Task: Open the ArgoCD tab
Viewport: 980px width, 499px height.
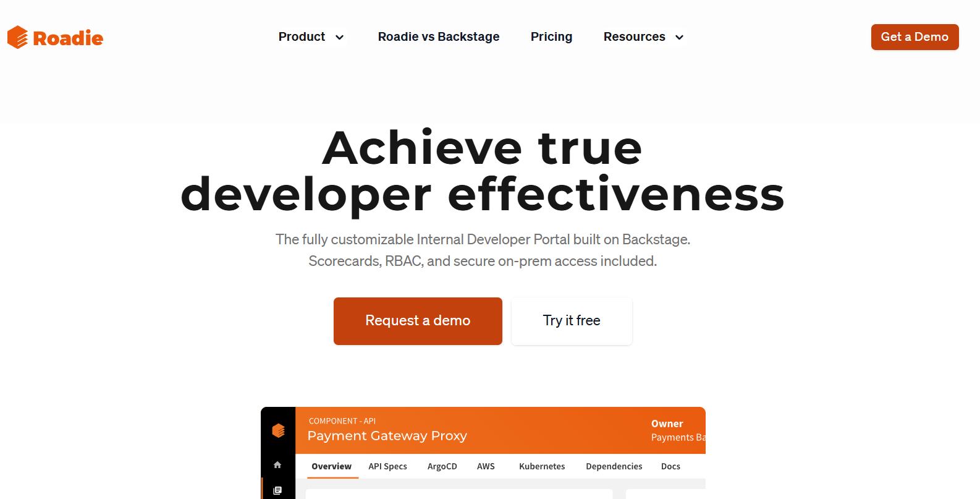Action: coord(442,466)
